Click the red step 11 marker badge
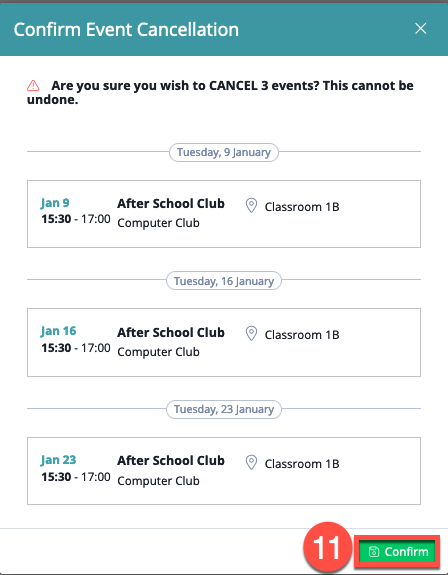 (327, 547)
